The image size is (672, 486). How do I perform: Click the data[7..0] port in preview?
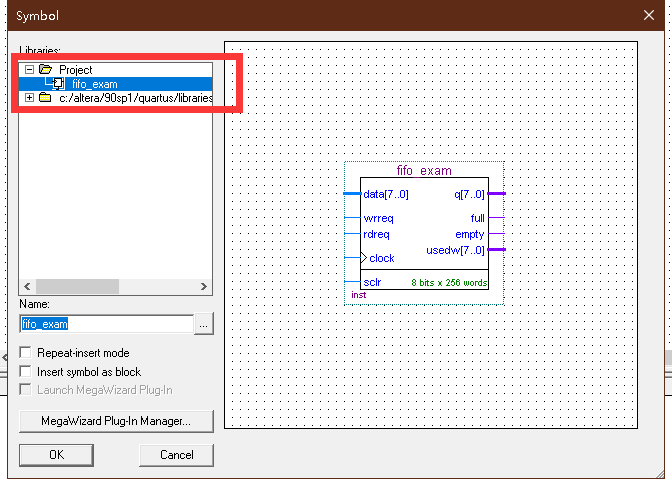pyautogui.click(x=386, y=194)
